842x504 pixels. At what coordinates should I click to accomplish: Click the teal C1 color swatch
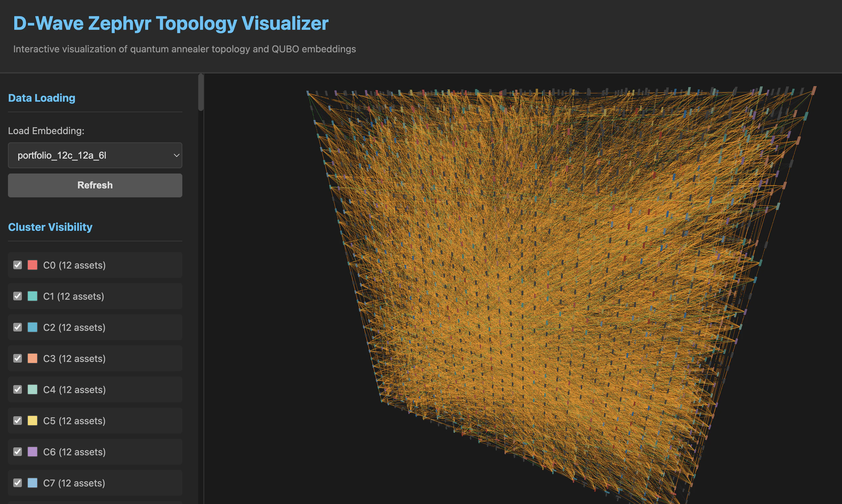pos(32,296)
